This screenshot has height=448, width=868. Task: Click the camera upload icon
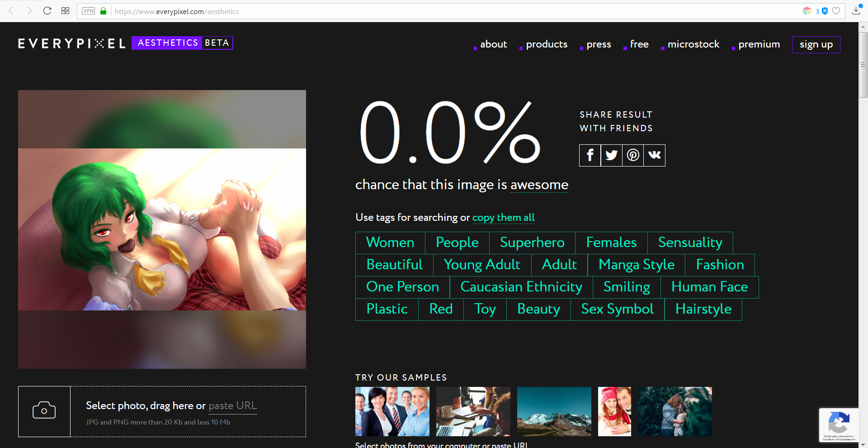[x=44, y=411]
